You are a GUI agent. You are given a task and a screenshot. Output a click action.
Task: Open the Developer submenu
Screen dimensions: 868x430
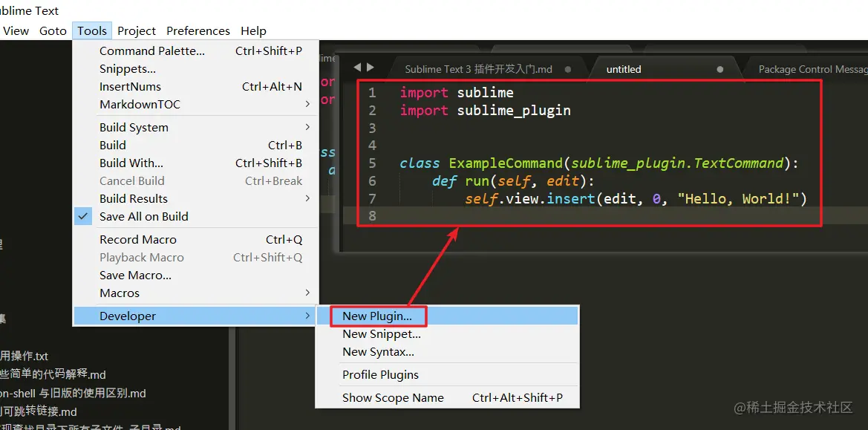tap(195, 316)
